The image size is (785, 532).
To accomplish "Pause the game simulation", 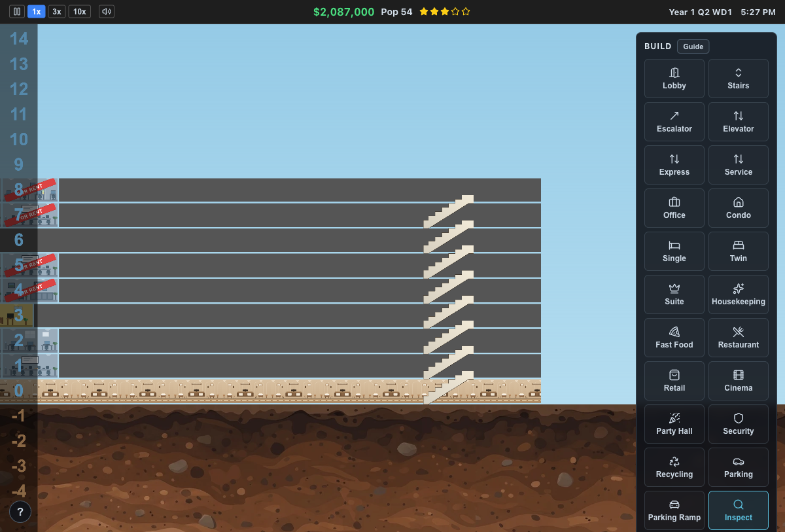I will click(x=17, y=12).
